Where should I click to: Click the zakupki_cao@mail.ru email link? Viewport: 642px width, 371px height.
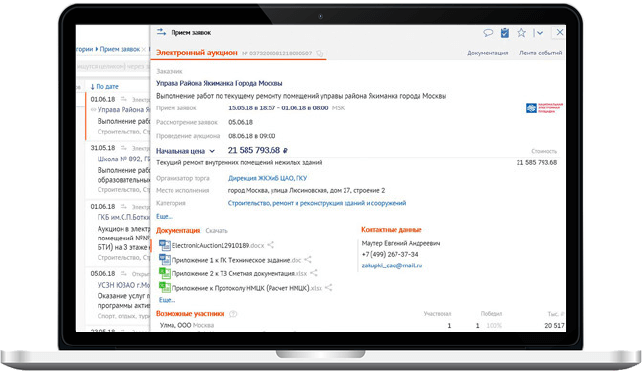[x=391, y=265]
